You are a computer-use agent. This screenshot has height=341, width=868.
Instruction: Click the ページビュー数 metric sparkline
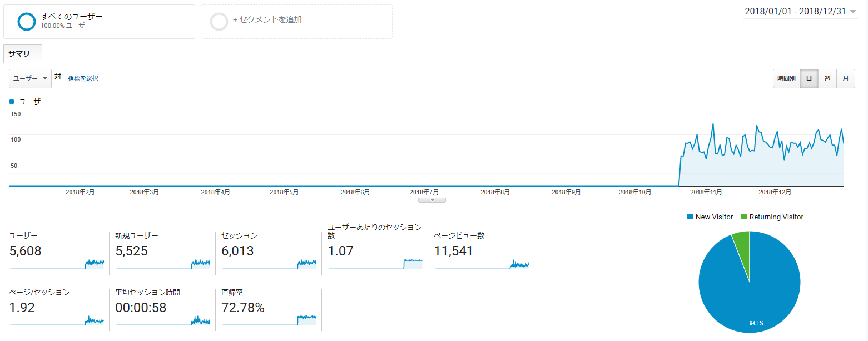[482, 264]
